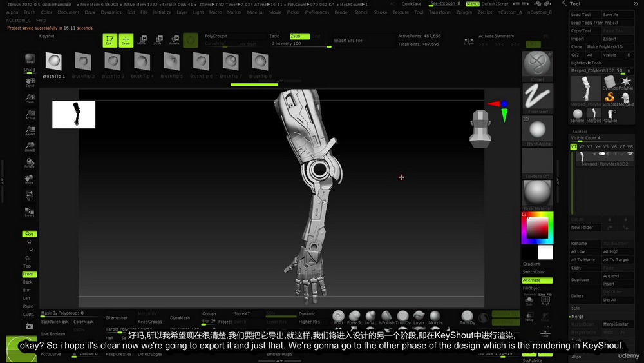Switch to Top view
Image resolution: width=644 pixels, height=363 pixels.
tap(27, 266)
